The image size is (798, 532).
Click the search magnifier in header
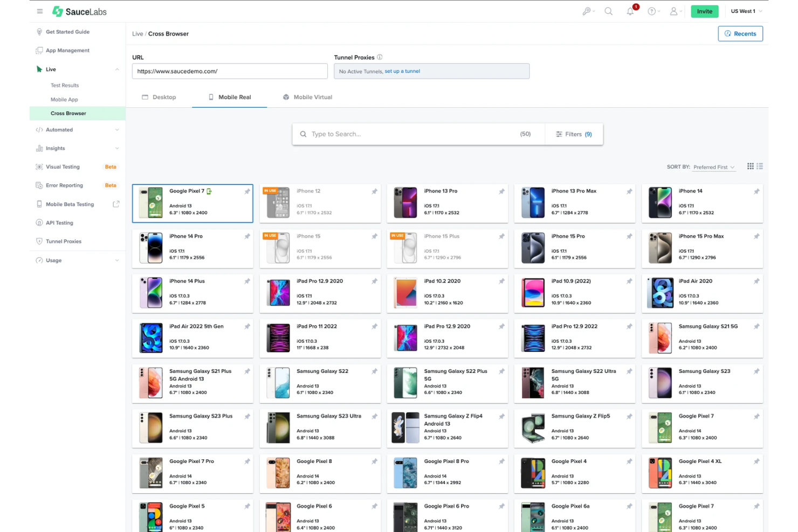tap(609, 11)
